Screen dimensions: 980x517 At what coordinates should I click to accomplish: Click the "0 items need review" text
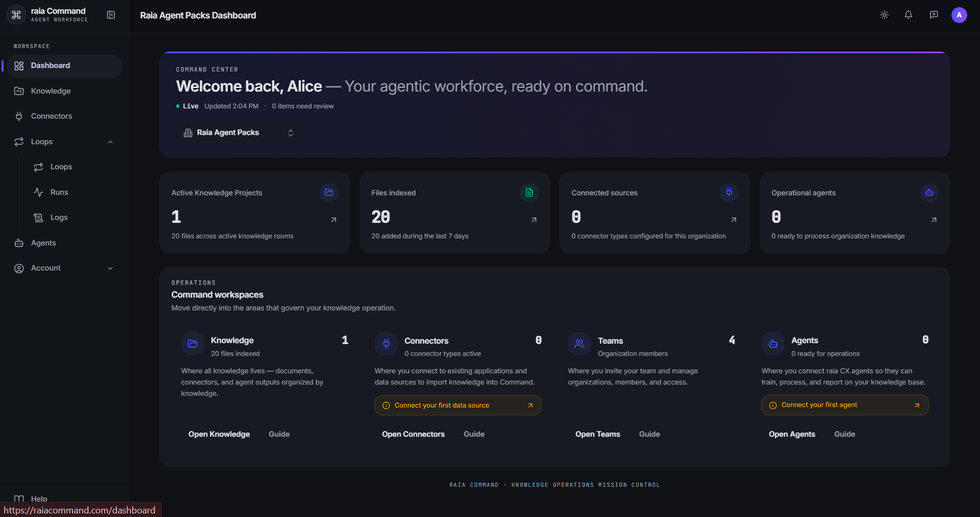click(302, 106)
